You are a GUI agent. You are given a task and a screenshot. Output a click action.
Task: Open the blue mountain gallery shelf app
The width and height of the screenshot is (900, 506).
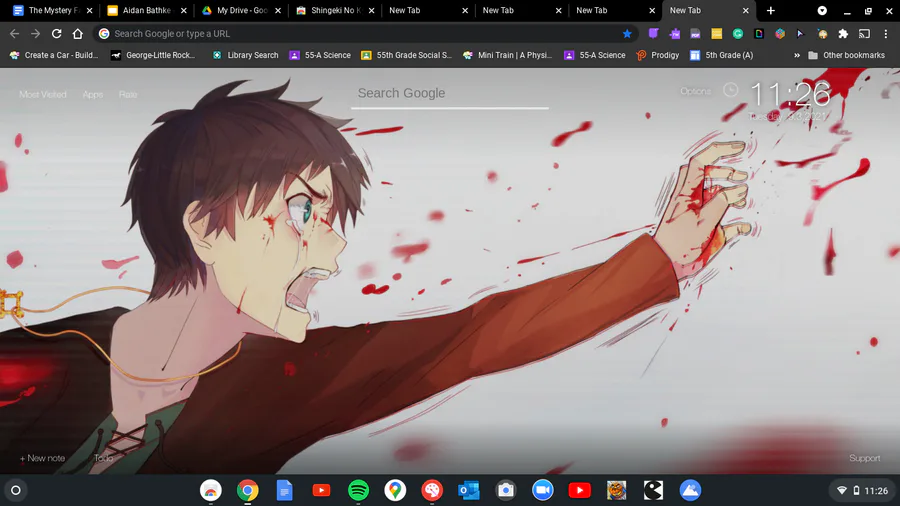coord(690,490)
